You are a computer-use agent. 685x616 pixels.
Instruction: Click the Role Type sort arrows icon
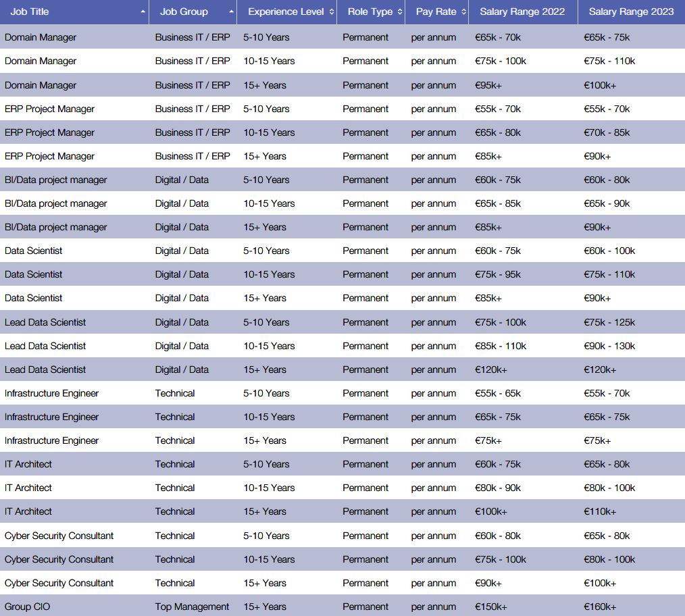400,11
